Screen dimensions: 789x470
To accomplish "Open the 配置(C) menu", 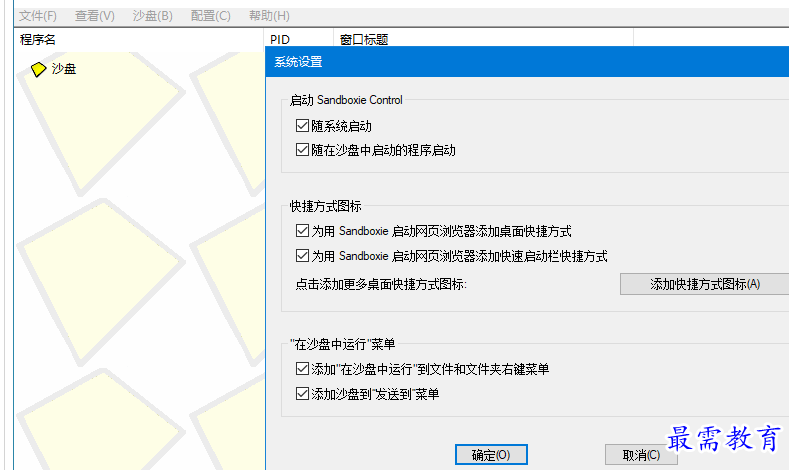I will click(x=210, y=16).
